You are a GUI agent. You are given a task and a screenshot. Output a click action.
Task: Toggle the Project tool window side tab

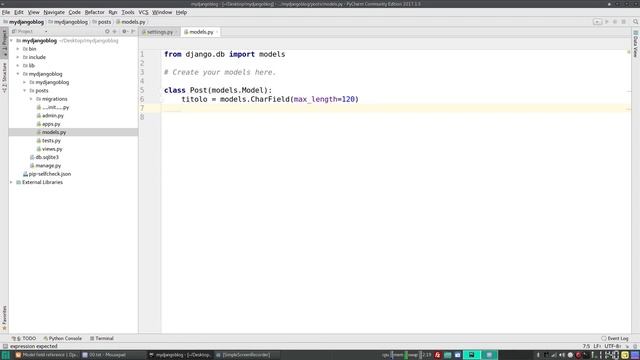click(x=4, y=43)
